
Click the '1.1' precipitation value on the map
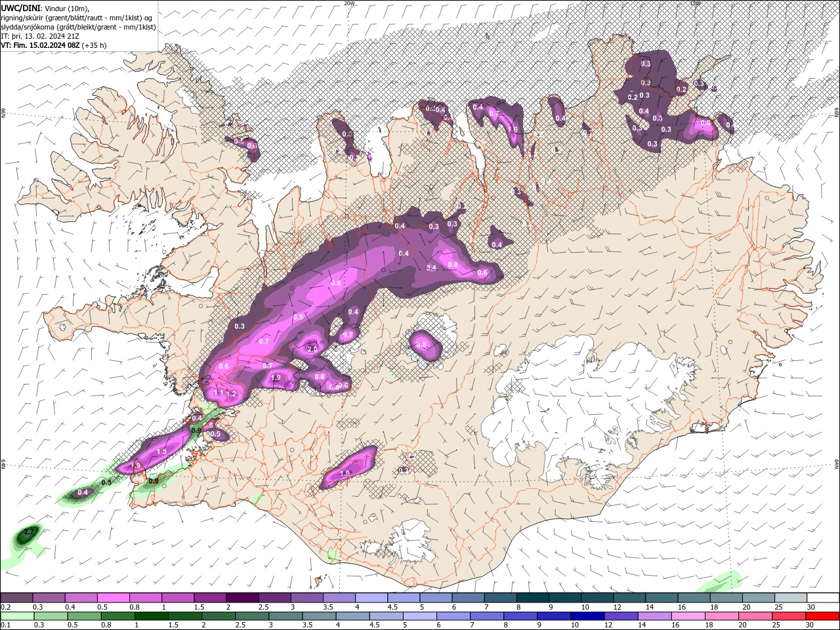coord(219,392)
